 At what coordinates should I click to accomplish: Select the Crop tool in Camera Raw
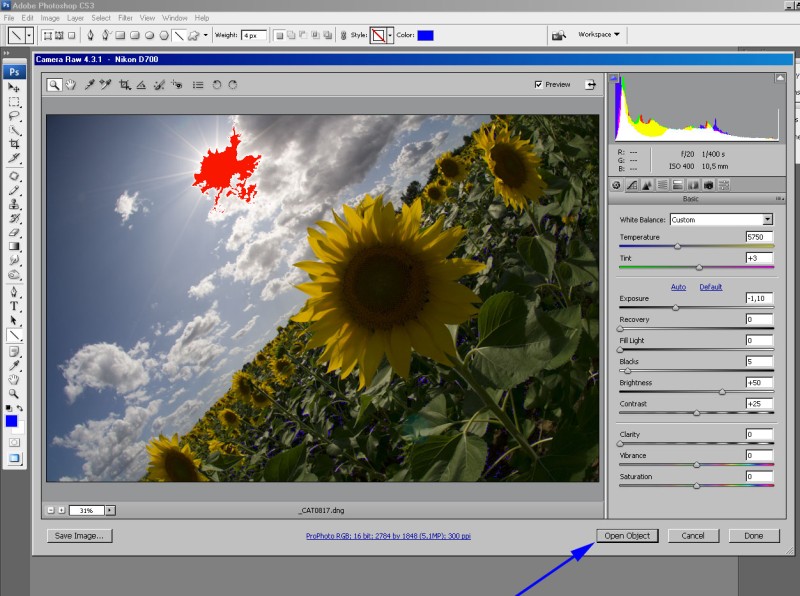click(x=124, y=85)
